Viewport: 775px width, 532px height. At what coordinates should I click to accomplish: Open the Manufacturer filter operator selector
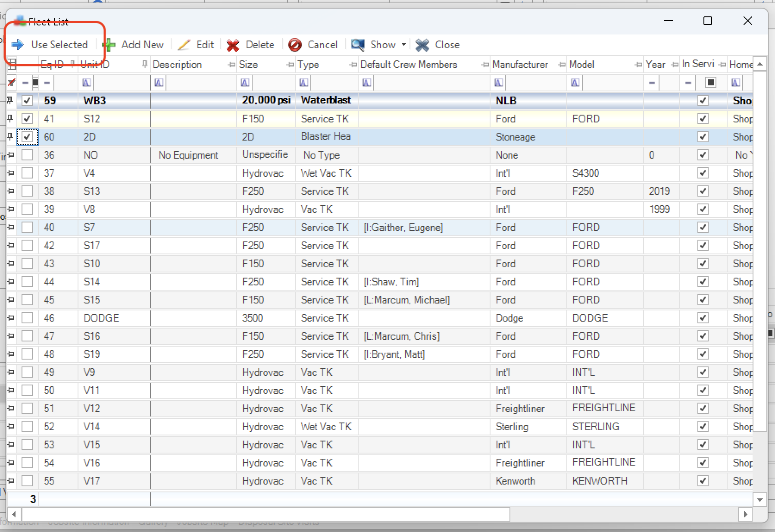pos(498,82)
